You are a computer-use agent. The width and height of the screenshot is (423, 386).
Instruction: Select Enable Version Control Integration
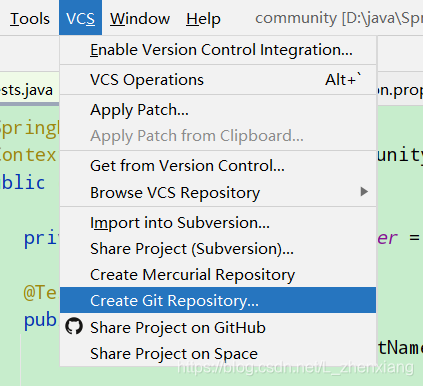tap(218, 50)
